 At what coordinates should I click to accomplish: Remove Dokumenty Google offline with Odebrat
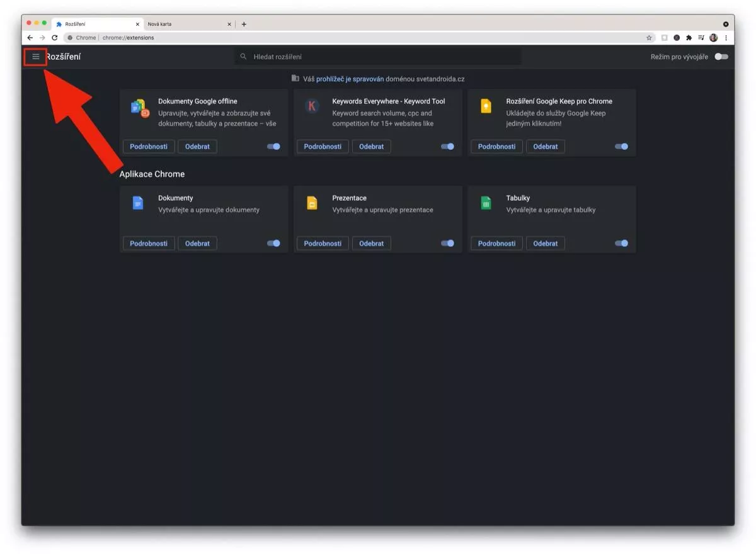197,146
